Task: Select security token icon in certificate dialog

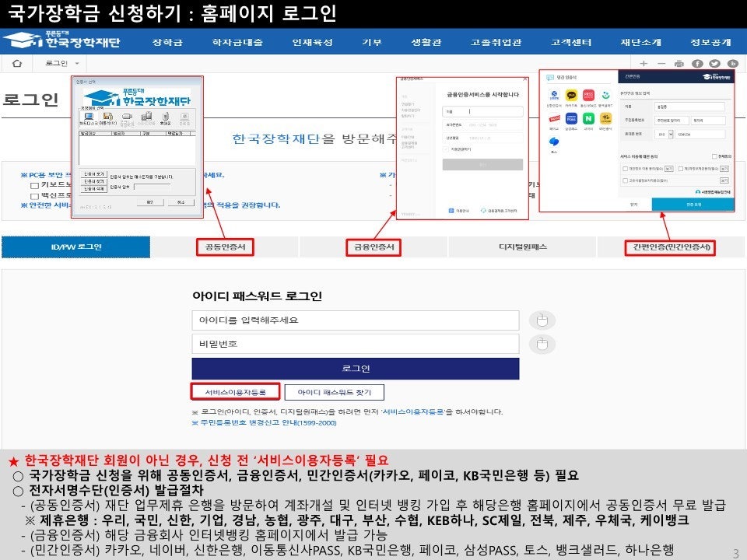Action: coord(127,118)
